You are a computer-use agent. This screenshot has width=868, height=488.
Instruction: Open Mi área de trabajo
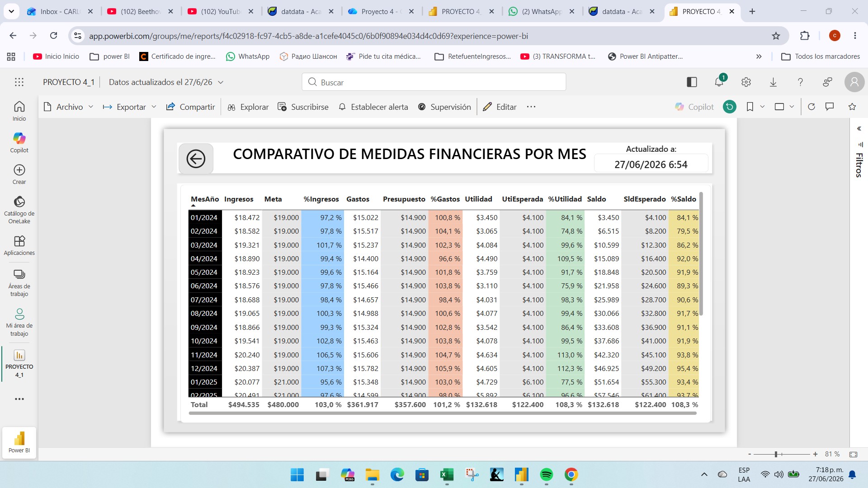click(x=19, y=323)
